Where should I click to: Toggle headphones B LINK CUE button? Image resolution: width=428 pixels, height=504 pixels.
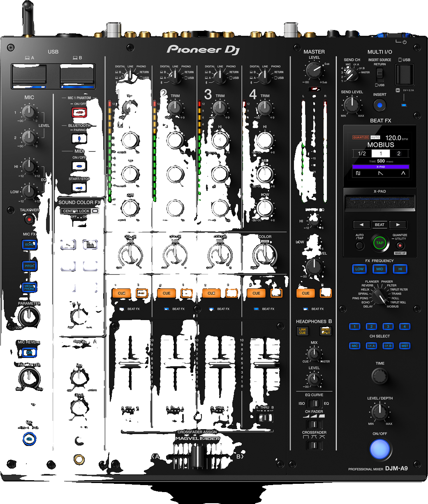(302, 331)
